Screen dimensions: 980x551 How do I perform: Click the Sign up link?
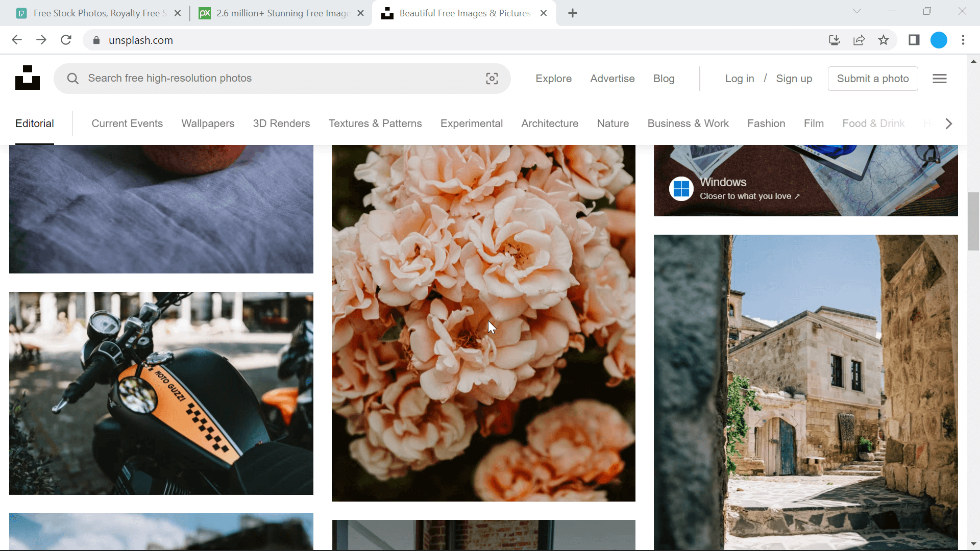(794, 79)
